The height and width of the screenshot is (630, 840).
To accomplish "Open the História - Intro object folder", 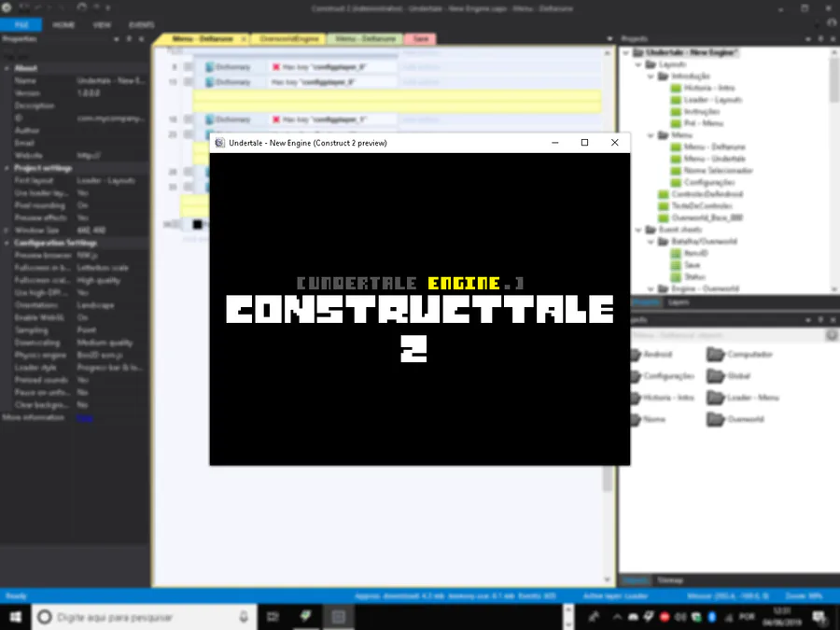I will pyautogui.click(x=663, y=398).
